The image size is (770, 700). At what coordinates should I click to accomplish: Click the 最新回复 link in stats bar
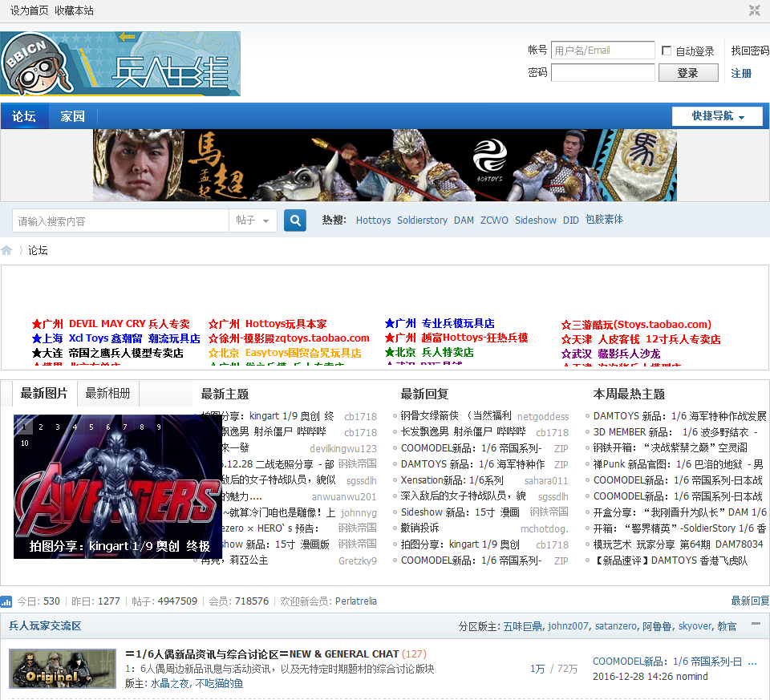pos(750,601)
